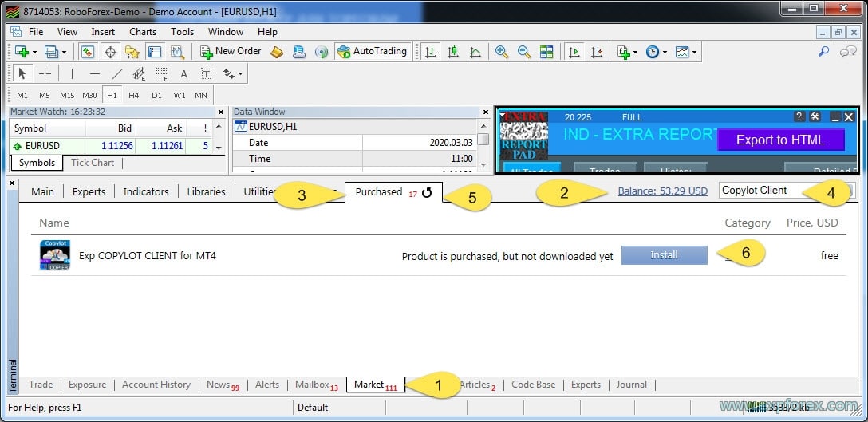
Task: Zoom out on the chart
Action: (523, 52)
